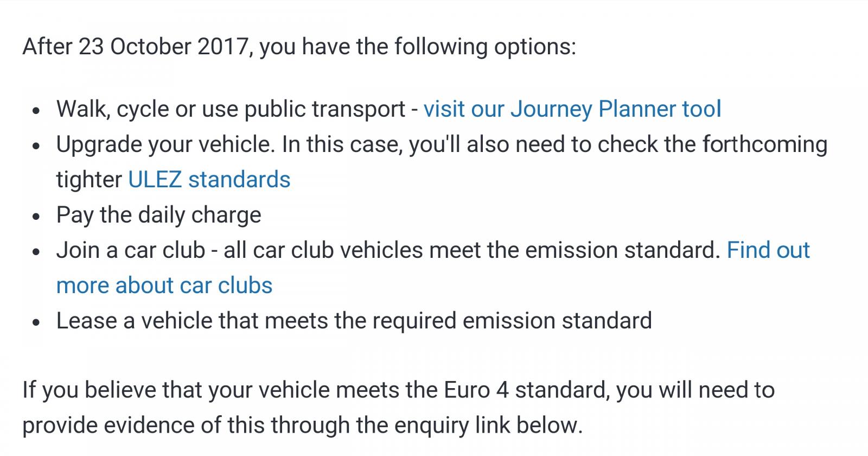Click the word "tighter" before ULEZ standards

click(90, 180)
